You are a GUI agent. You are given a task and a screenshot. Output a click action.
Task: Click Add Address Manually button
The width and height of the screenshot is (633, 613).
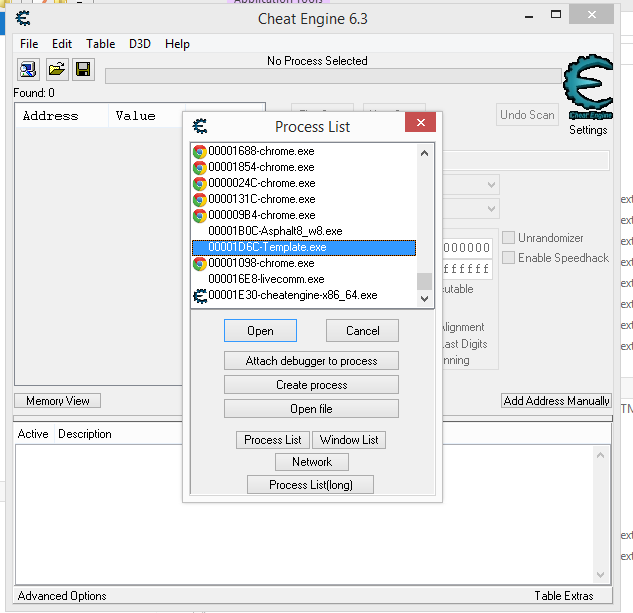[556, 401]
